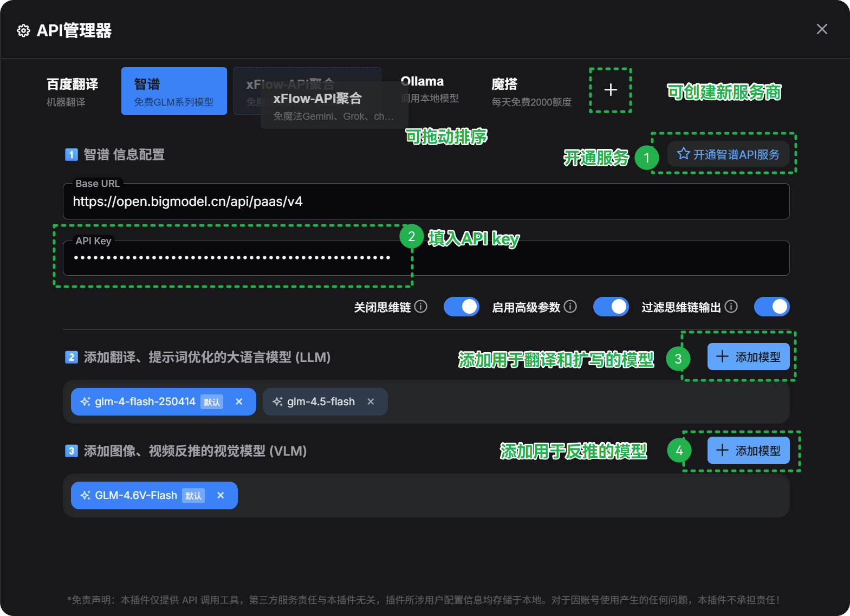Click sparkle icon on GLM-4.6V-Flash chip

pyautogui.click(x=85, y=495)
